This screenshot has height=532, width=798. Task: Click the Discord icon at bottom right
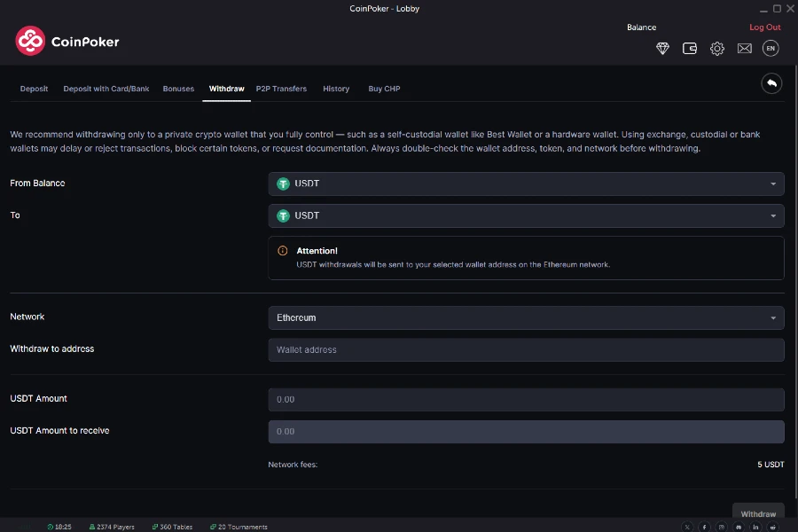tap(739, 527)
